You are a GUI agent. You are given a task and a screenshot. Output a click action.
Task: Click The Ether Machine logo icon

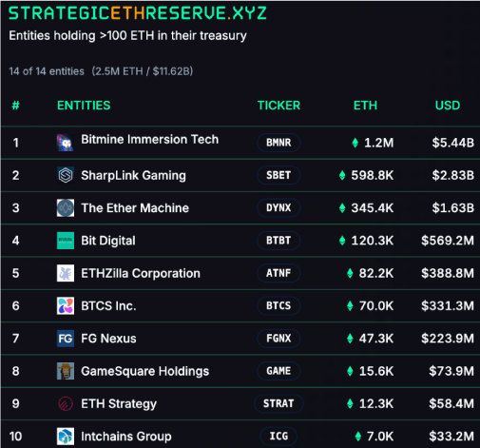[66, 208]
